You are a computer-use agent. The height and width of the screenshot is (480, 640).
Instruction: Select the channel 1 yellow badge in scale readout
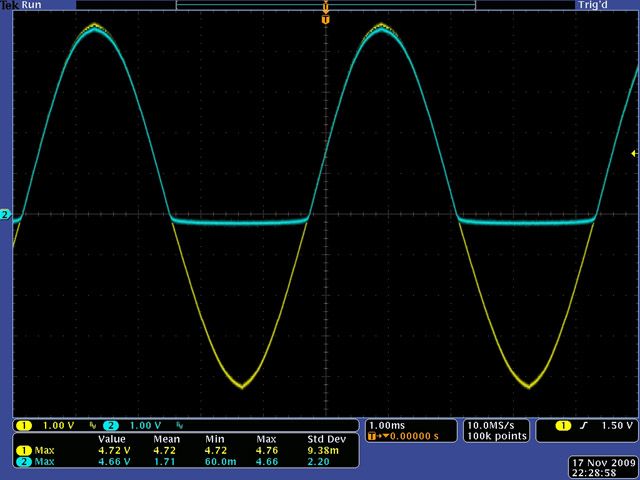point(23,425)
